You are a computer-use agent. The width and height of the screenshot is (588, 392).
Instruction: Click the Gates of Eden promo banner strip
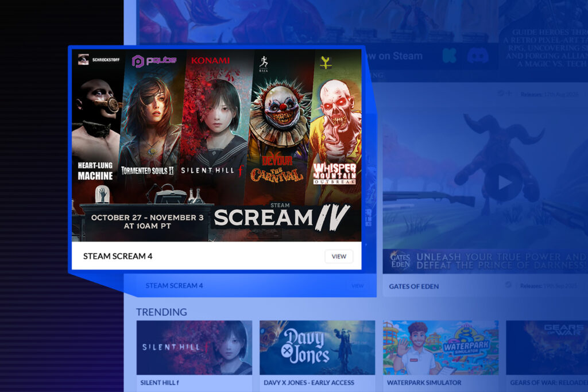(485, 261)
